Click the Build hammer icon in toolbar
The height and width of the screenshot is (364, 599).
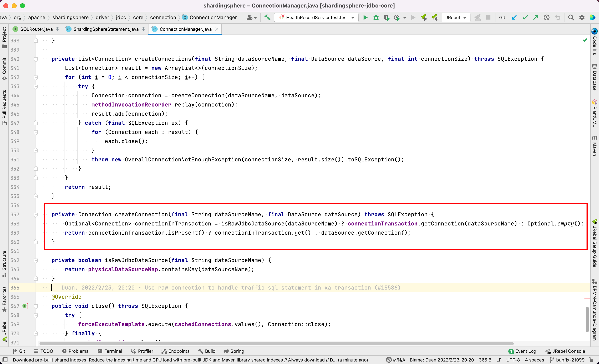(267, 17)
